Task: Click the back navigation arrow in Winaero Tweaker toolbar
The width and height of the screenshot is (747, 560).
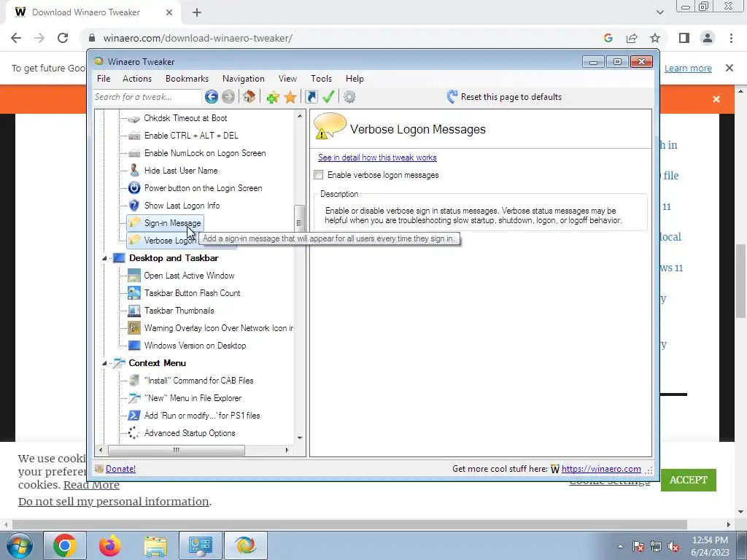Action: (212, 97)
